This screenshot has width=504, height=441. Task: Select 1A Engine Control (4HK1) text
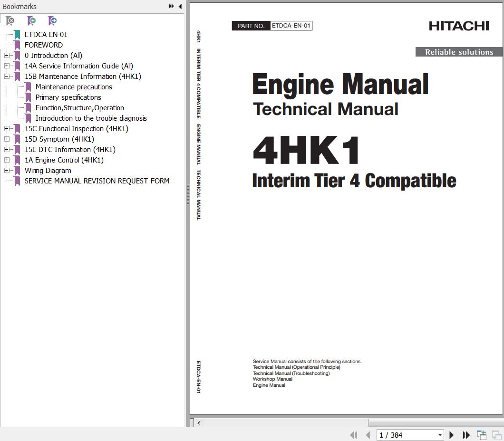[x=64, y=160]
